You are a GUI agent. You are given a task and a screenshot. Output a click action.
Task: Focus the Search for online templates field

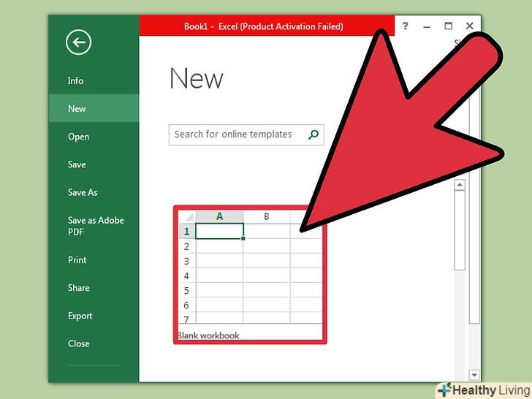point(246,134)
